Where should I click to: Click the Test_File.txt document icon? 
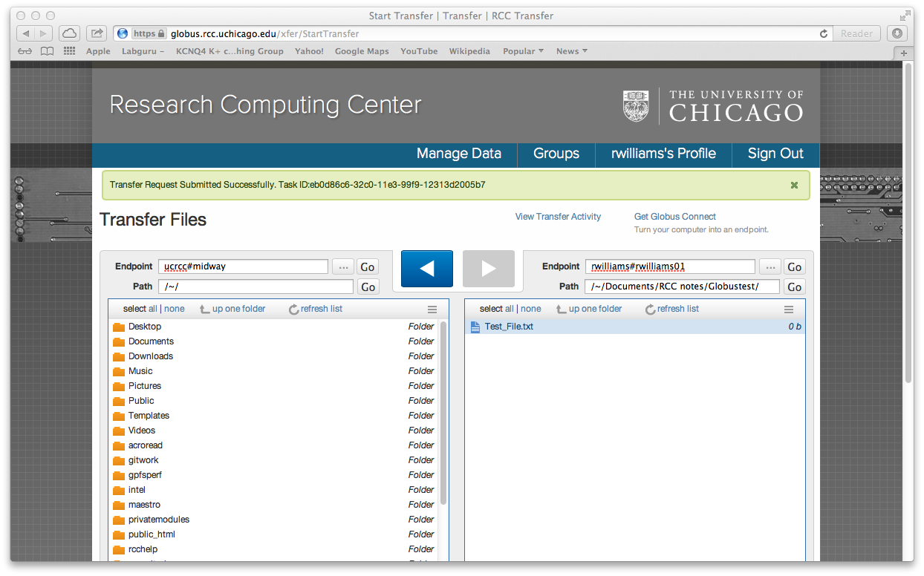click(x=475, y=327)
